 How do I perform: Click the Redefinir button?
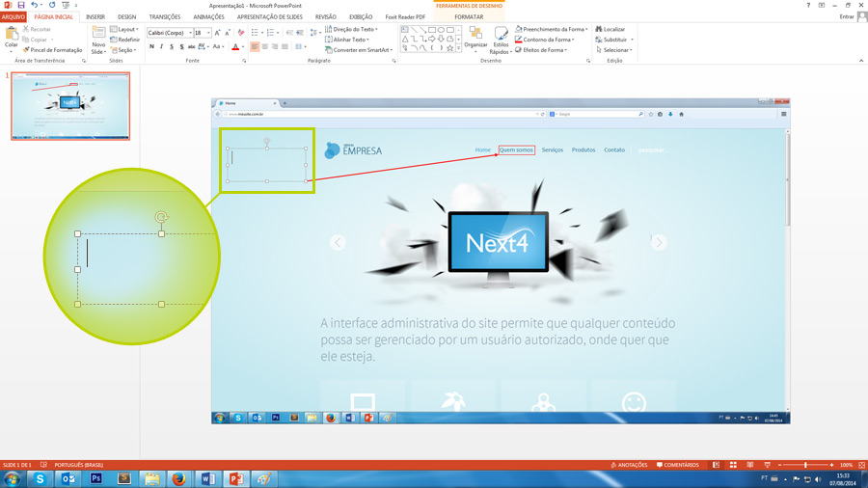click(x=126, y=40)
